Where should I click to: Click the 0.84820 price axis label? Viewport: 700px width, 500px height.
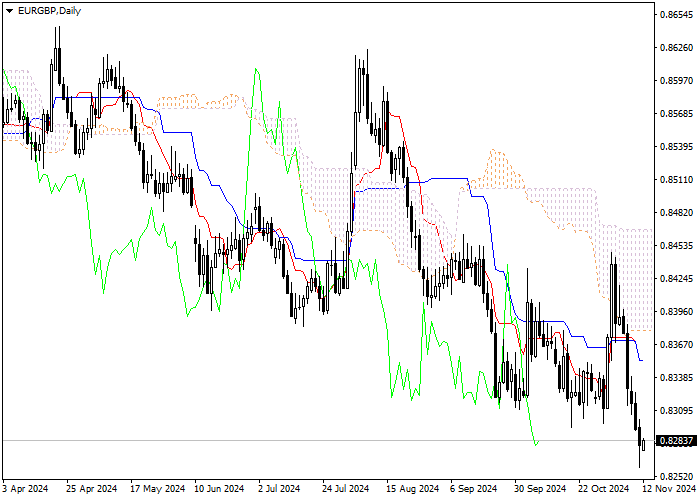point(677,212)
